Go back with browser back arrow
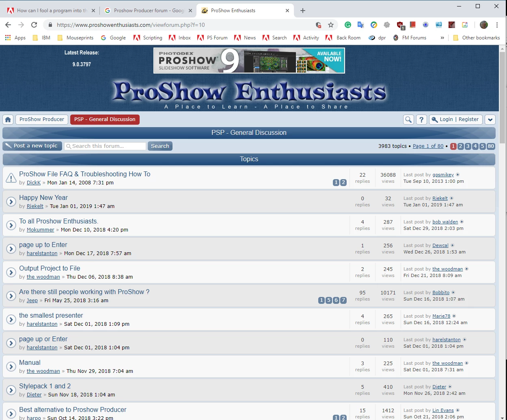 tap(8, 25)
